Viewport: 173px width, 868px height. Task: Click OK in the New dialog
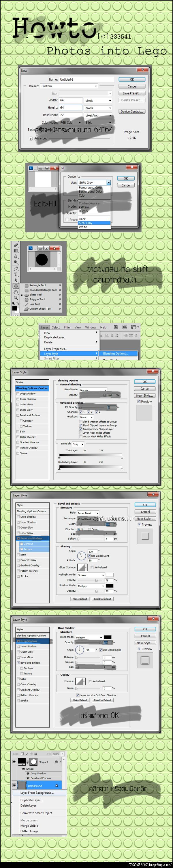(x=132, y=80)
